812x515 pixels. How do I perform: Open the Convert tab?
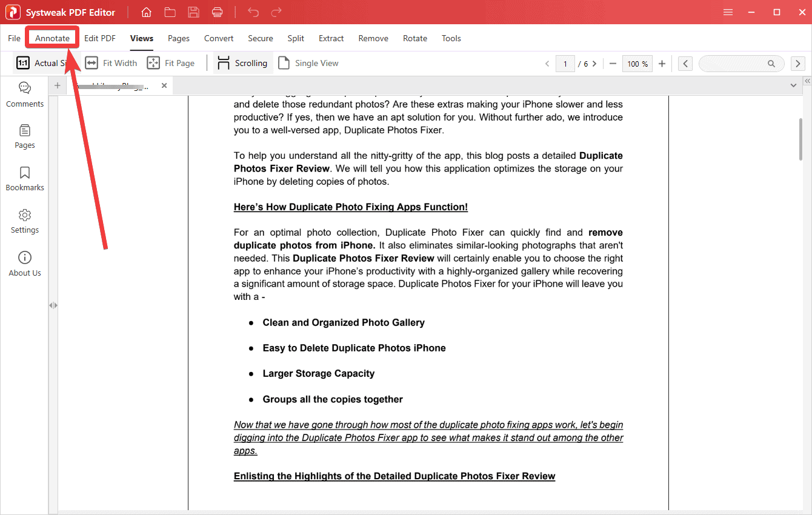pyautogui.click(x=219, y=38)
